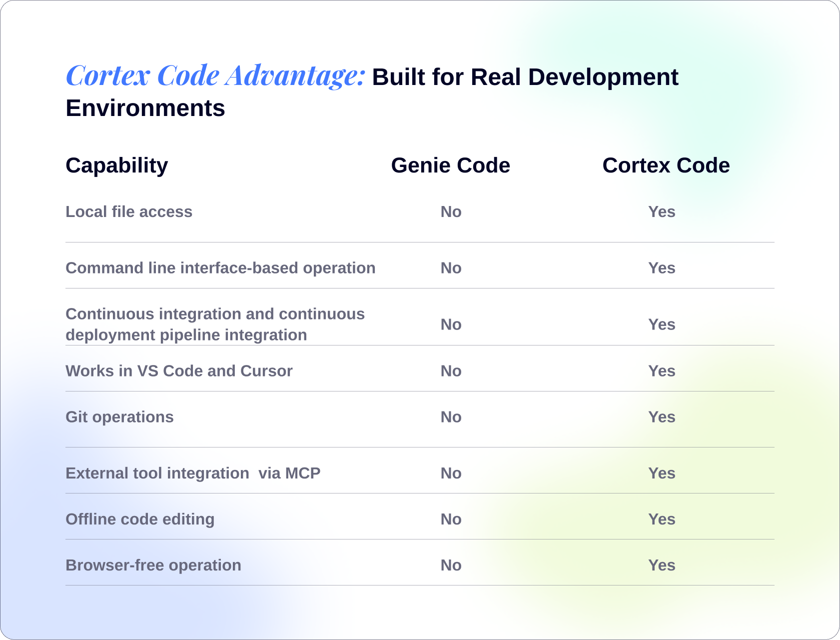Click 'No' in the VS Code and Cursor row
The width and height of the screenshot is (840, 640).
pos(451,371)
